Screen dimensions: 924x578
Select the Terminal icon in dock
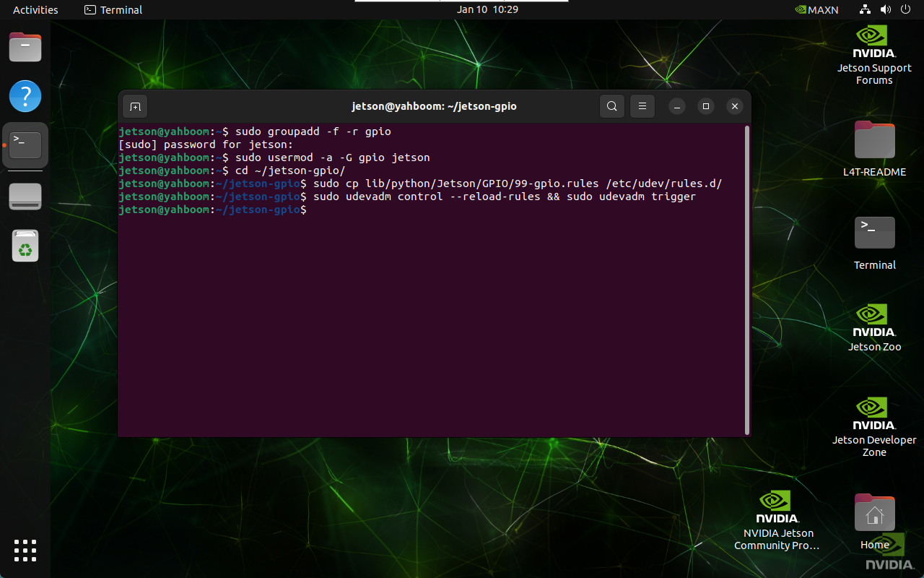tap(25, 145)
